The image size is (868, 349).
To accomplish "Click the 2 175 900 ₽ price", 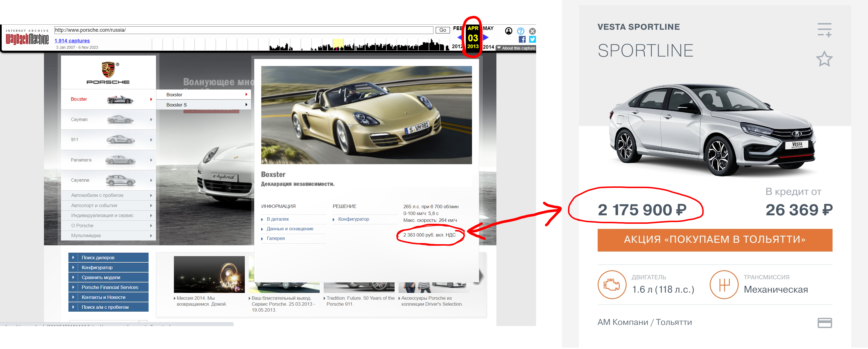I will tap(642, 210).
